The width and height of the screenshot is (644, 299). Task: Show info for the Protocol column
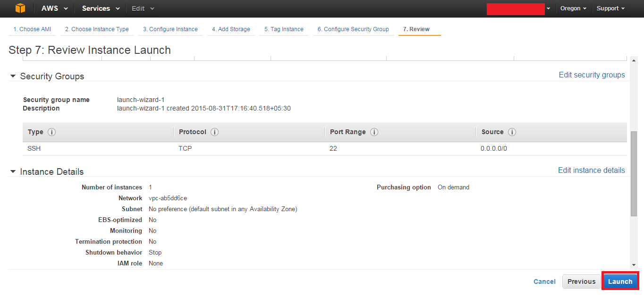click(214, 132)
